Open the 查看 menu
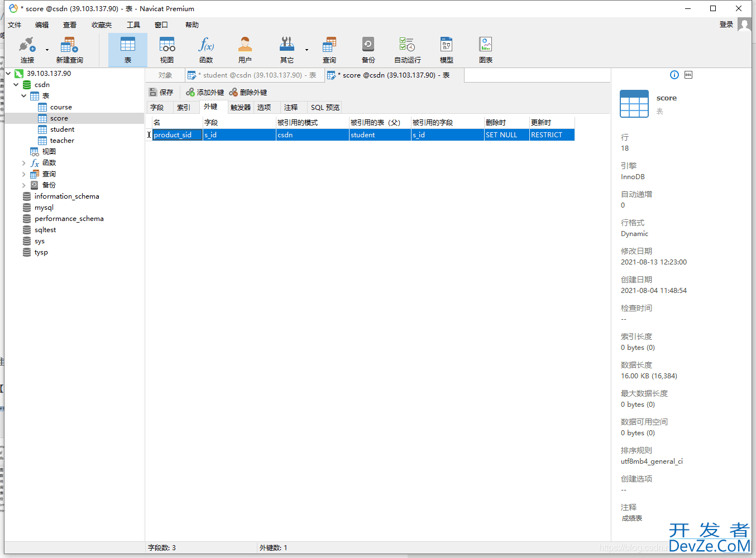756x558 pixels. click(x=70, y=25)
